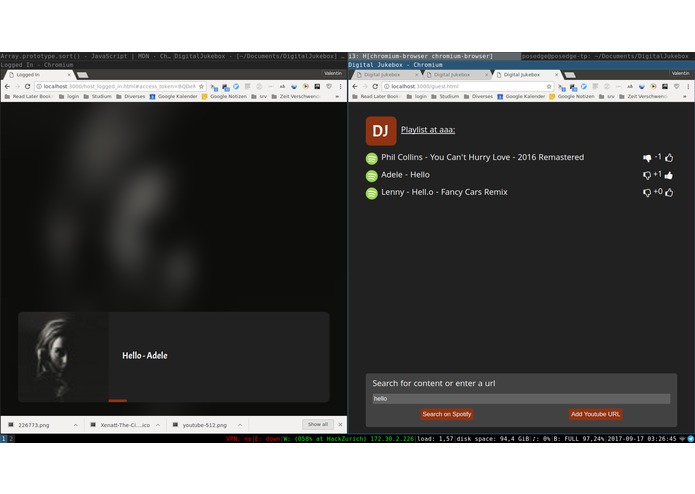Image resolution: width=695 pixels, height=494 pixels.
Task: Reload the guest.html page in right window
Action: (375, 86)
